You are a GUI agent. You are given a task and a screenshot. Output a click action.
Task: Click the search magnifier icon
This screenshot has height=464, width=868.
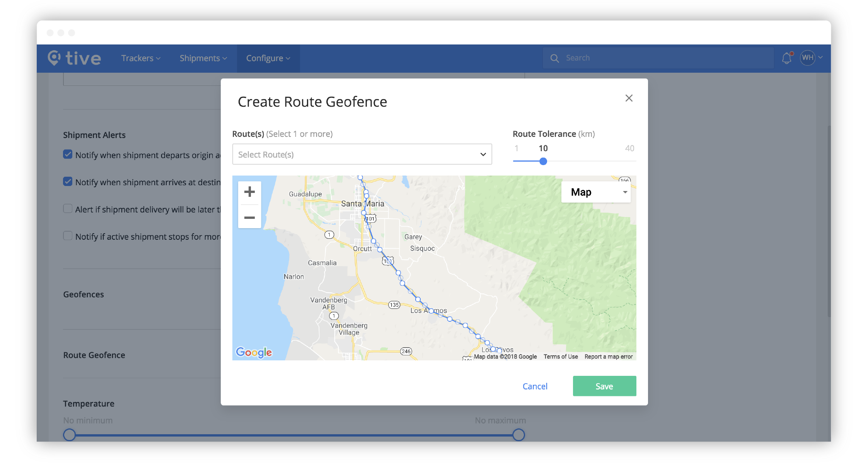coord(554,58)
